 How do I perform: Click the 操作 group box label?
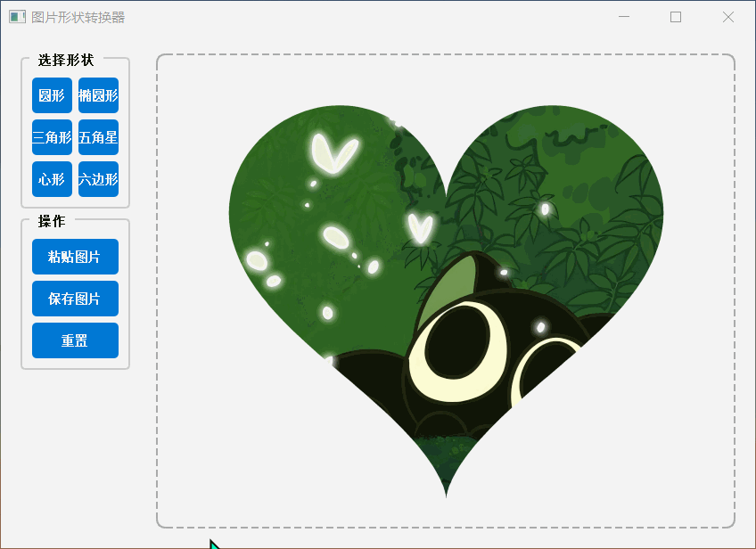click(x=52, y=221)
